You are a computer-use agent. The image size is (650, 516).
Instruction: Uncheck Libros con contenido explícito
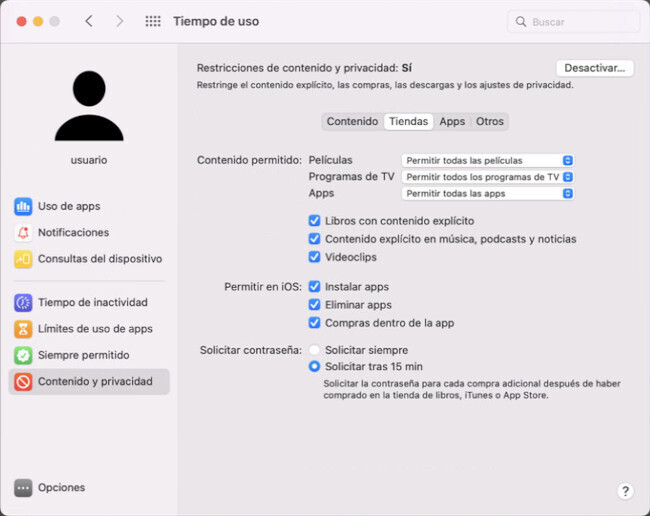(x=315, y=221)
